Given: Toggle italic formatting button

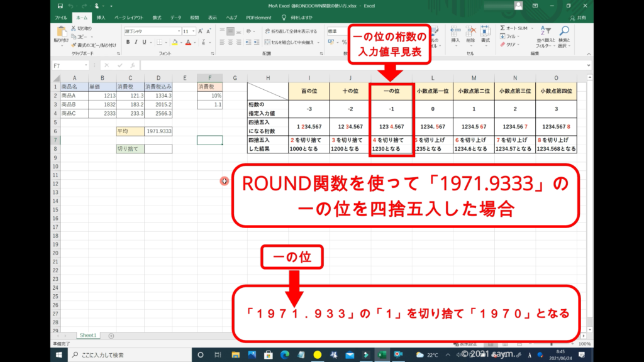Looking at the screenshot, I should pyautogui.click(x=136, y=42).
